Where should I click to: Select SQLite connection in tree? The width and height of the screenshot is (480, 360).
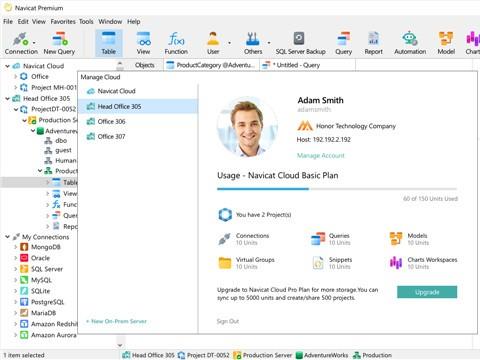tap(40, 291)
